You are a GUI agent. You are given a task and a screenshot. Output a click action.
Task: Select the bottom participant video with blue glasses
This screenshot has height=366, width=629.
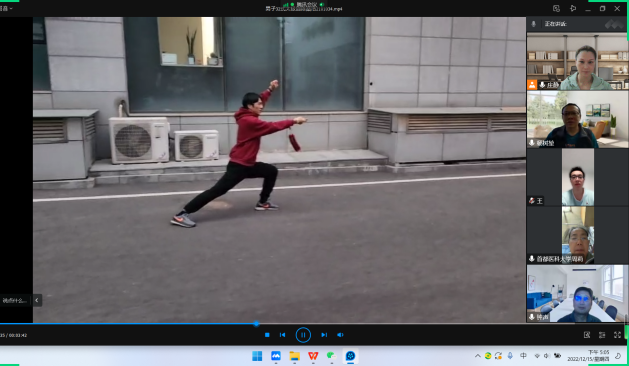pyautogui.click(x=577, y=293)
